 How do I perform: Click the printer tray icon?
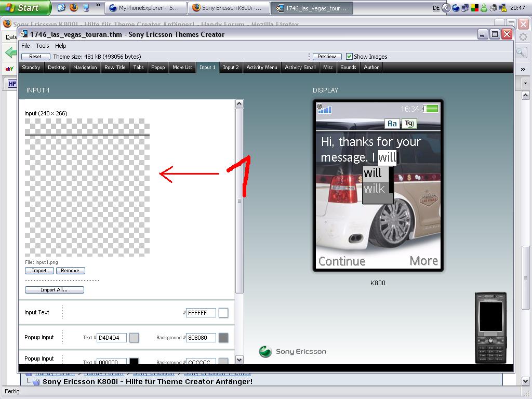tap(494, 8)
